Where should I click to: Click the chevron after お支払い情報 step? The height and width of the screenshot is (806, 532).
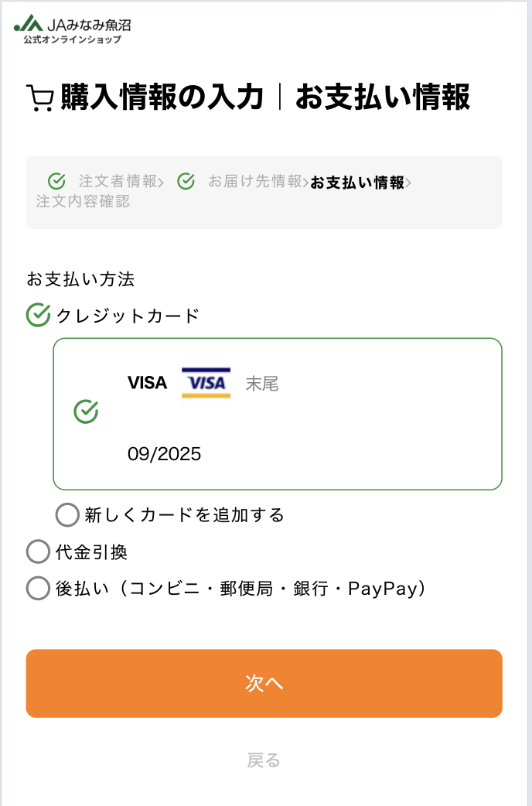(x=408, y=183)
